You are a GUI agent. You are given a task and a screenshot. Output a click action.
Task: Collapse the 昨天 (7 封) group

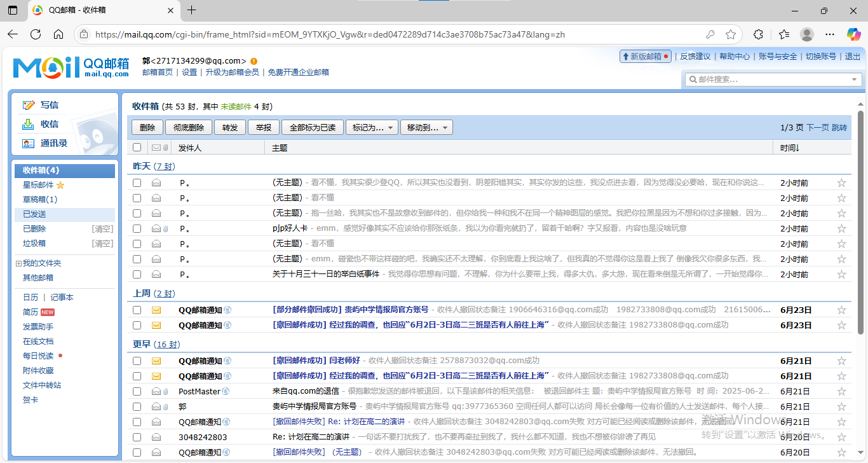pos(154,166)
